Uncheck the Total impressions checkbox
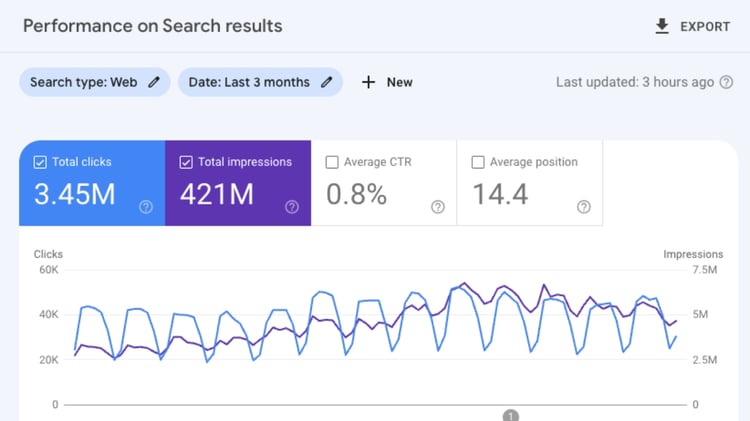 pyautogui.click(x=186, y=162)
